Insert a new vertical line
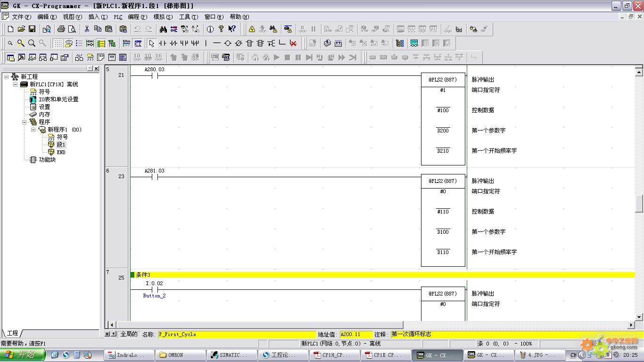Screen dimensions: 644x362 click(x=206, y=43)
